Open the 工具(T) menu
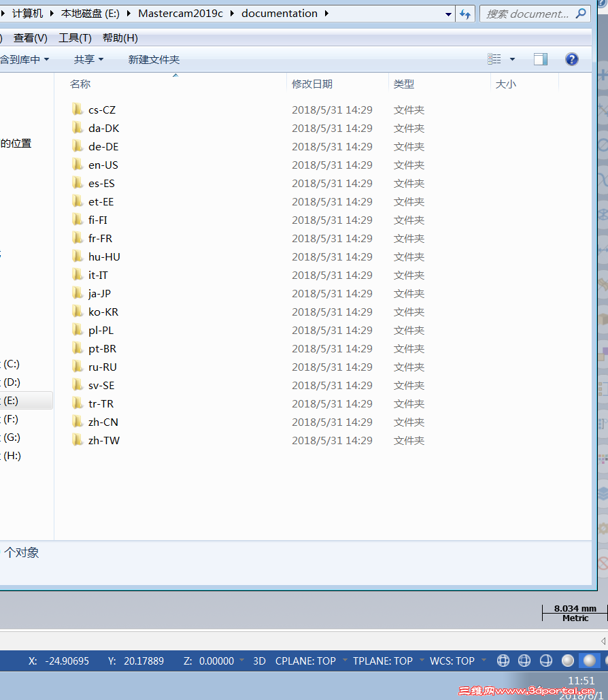The width and height of the screenshot is (608, 700). click(x=75, y=38)
